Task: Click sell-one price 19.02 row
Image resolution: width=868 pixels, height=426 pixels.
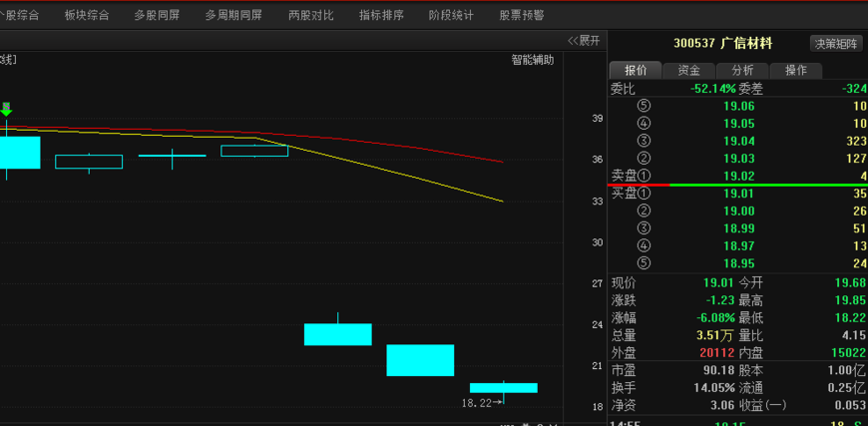Action: pyautogui.click(x=738, y=175)
